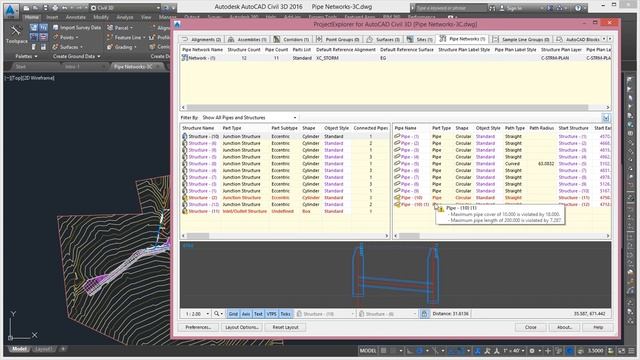640x360 pixels.
Task: Click Import Survey Data
Action: pyautogui.click(x=76, y=27)
